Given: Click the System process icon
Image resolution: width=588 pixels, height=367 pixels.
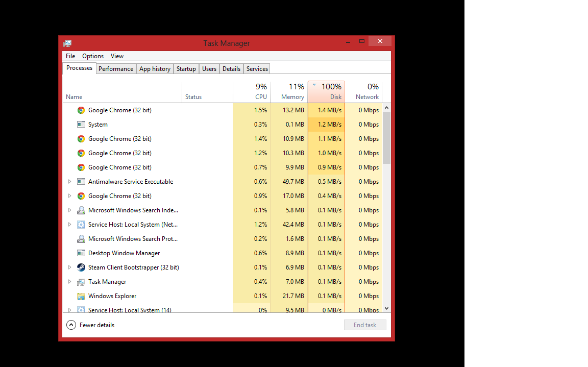Looking at the screenshot, I should pos(81,125).
